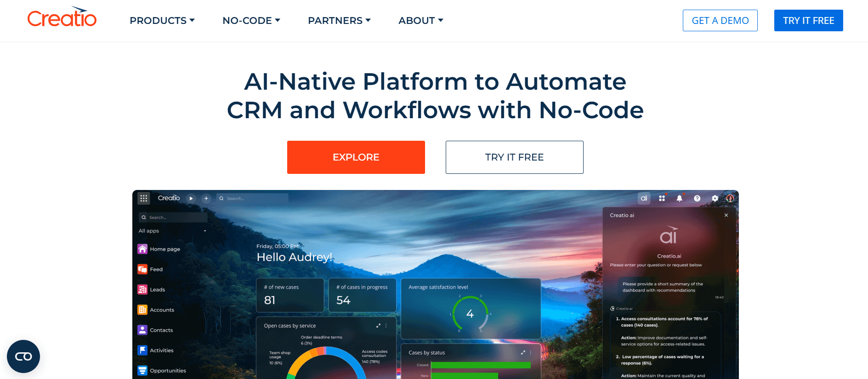Click the Creatio logo in header
The height and width of the screenshot is (379, 868).
coord(62,17)
